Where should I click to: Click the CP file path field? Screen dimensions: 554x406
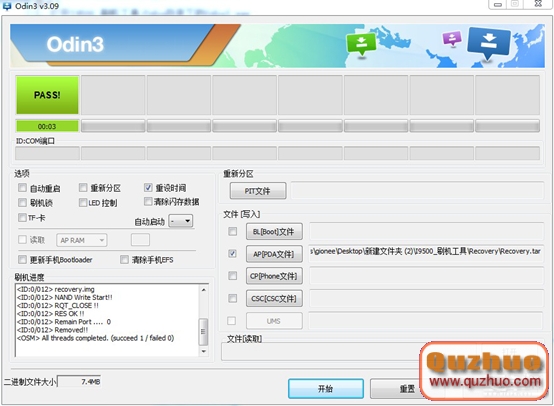[x=426, y=276]
